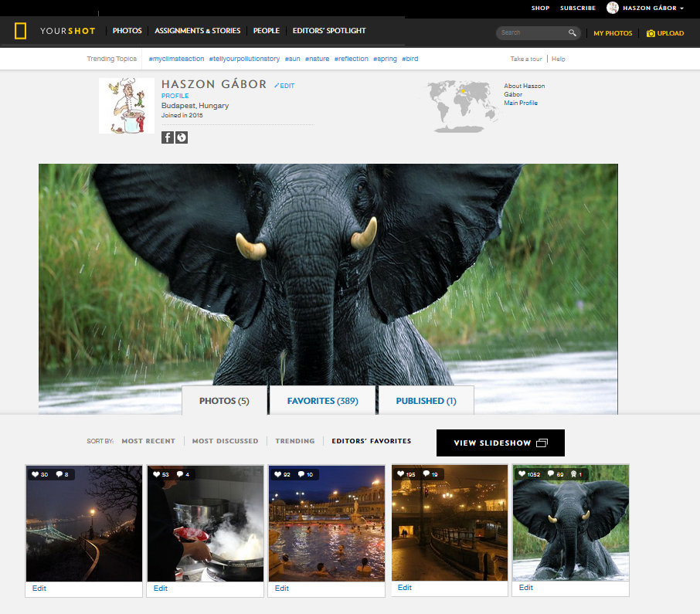This screenshot has height=614, width=700.
Task: Open the globe website icon
Action: (182, 137)
